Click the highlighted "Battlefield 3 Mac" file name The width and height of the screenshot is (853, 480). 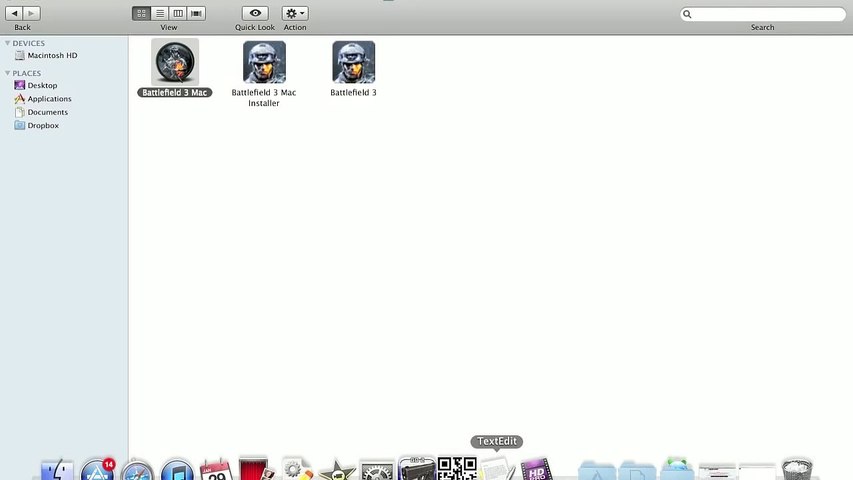pyautogui.click(x=175, y=93)
